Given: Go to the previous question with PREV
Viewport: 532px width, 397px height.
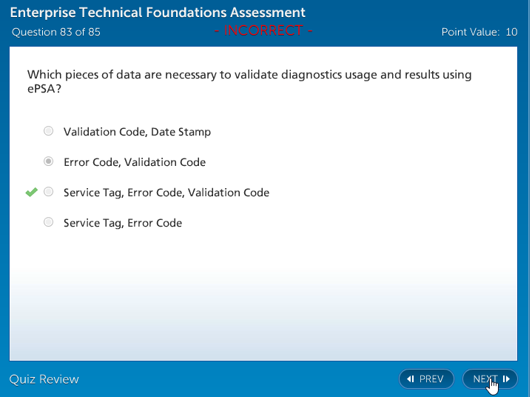Looking at the screenshot, I should pyautogui.click(x=426, y=379).
